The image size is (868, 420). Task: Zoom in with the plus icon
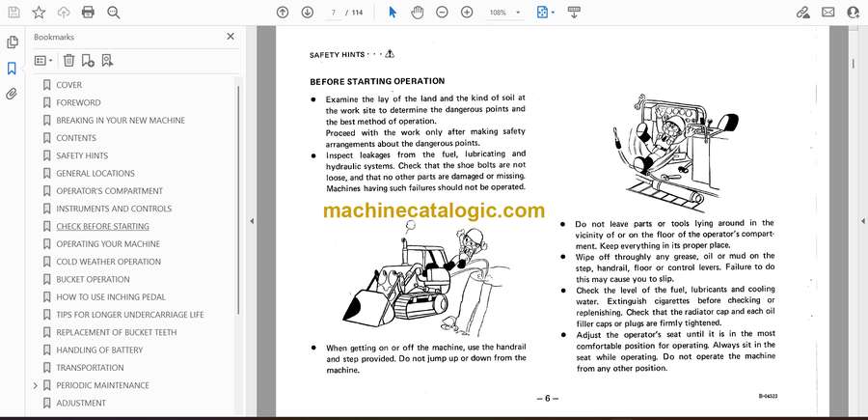tap(467, 13)
